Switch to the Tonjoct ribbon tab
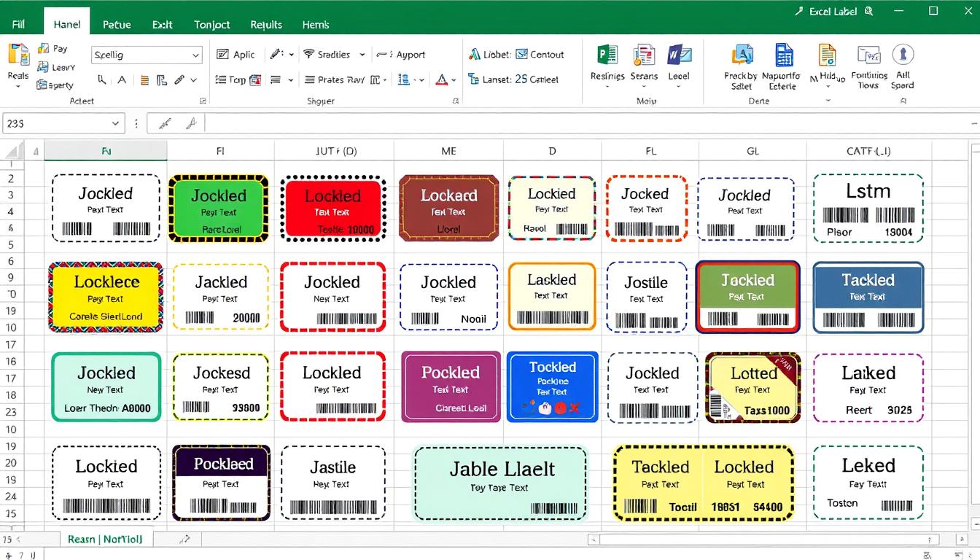 [211, 24]
